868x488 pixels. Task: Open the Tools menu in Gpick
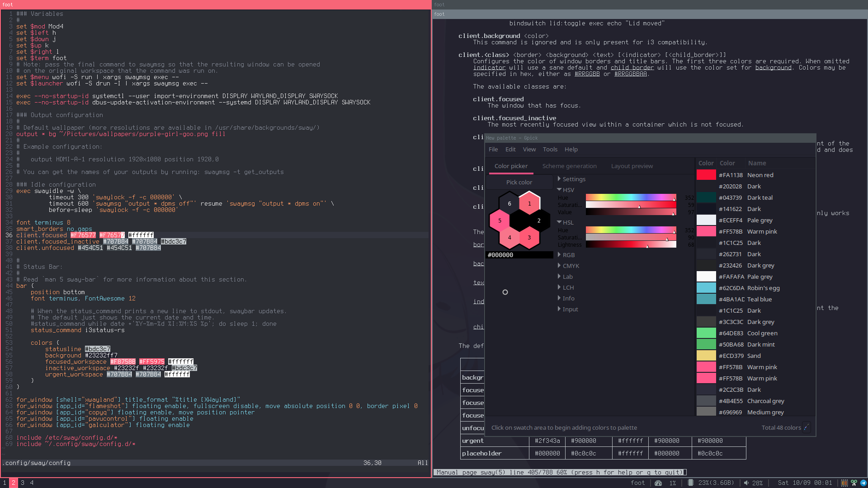550,149
